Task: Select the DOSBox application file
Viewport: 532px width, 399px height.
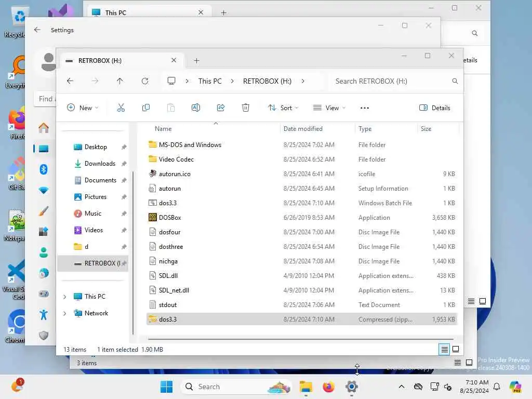Action: pos(302,218)
